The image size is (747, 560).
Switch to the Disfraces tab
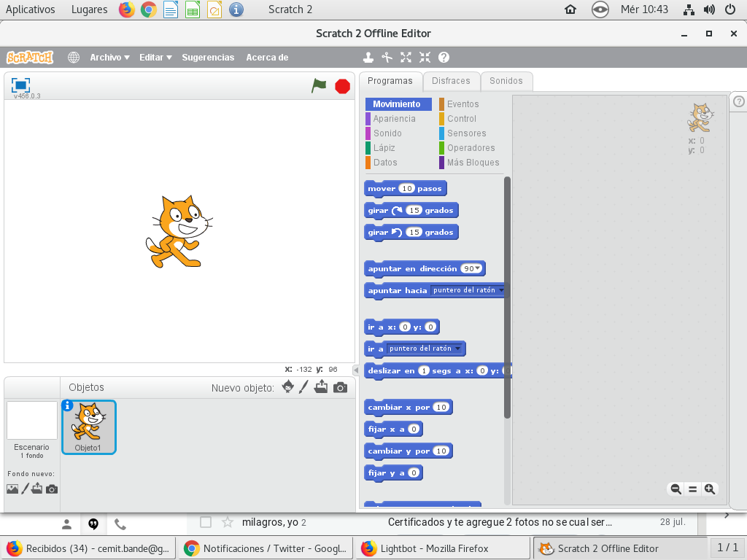click(x=451, y=81)
